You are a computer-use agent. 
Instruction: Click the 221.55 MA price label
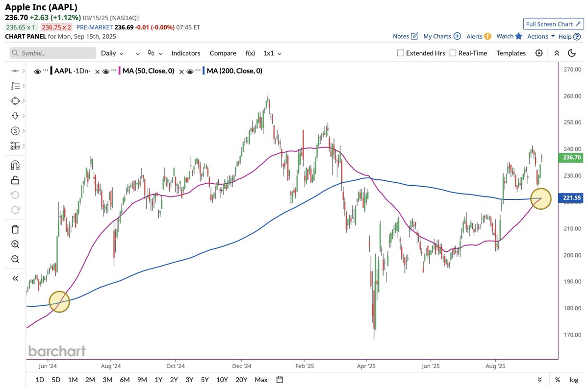(x=571, y=198)
